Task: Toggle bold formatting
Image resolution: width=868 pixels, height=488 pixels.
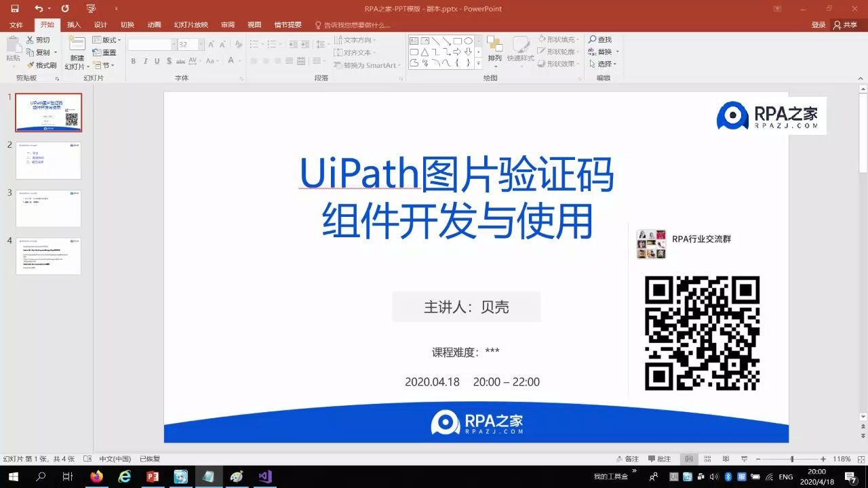Action: coord(134,61)
